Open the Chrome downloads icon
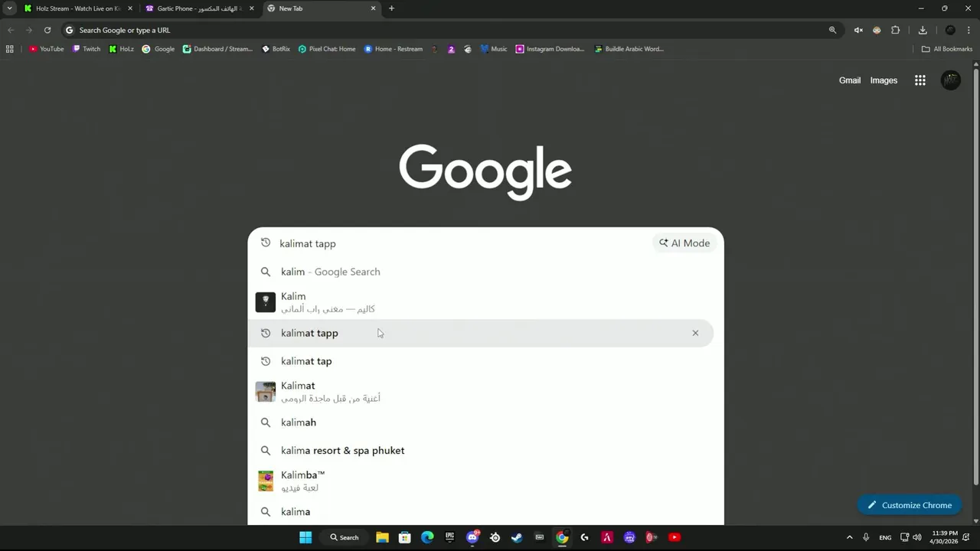This screenshot has width=980, height=551. pyautogui.click(x=923, y=30)
